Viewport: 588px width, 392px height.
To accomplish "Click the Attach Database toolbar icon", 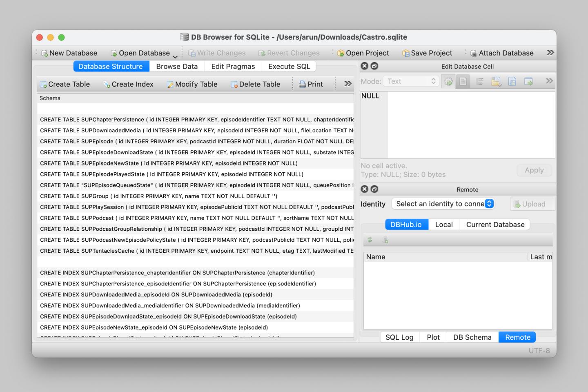I will point(474,53).
